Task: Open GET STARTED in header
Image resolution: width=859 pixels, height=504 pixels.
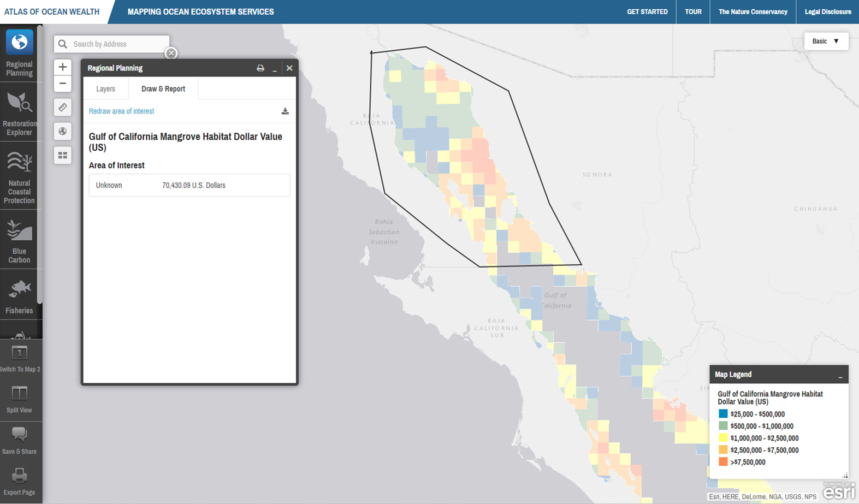Action: point(647,11)
